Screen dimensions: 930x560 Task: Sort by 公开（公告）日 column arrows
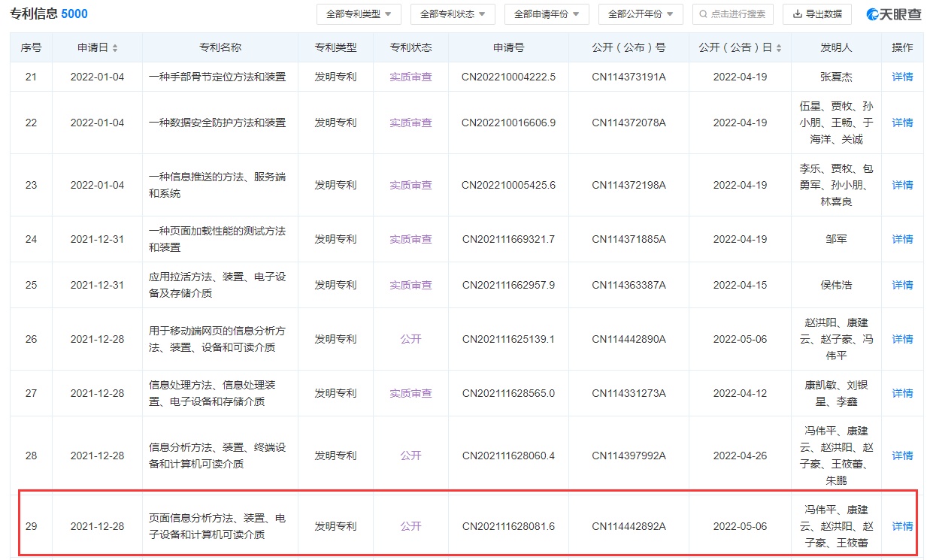click(x=778, y=47)
